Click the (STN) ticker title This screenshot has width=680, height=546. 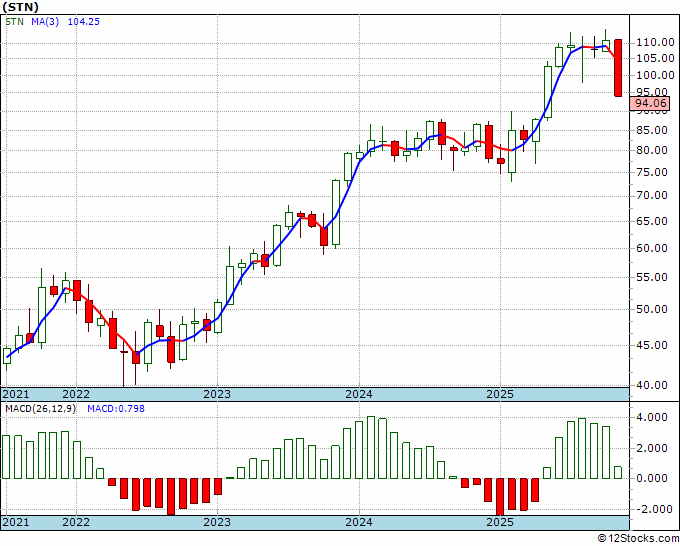pyautogui.click(x=20, y=7)
